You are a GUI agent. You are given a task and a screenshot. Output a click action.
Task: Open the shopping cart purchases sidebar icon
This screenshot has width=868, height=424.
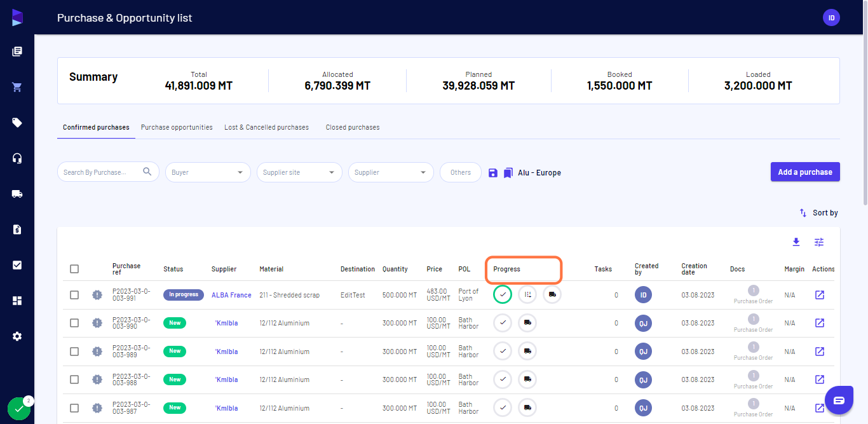coord(17,87)
